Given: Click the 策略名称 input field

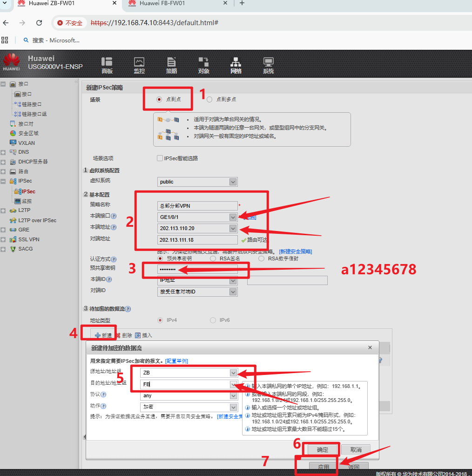Looking at the screenshot, I should [197, 206].
